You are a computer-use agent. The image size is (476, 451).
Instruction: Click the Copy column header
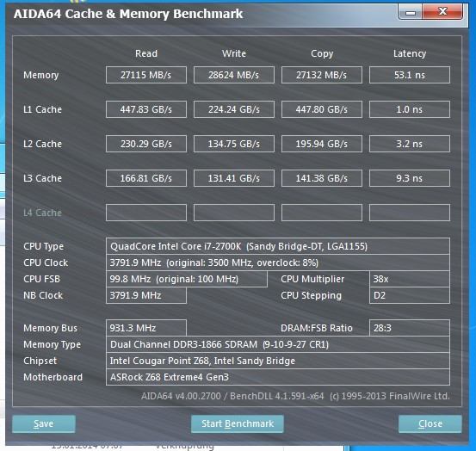pyautogui.click(x=322, y=53)
